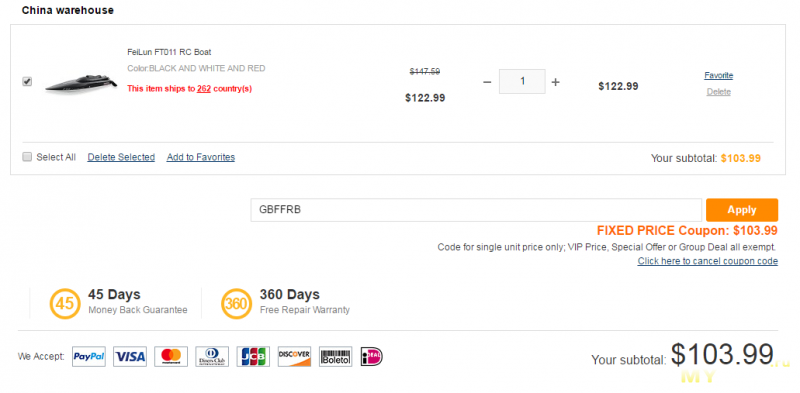This screenshot has height=393, width=800.
Task: Tick the Select All checkbox
Action: pos(28,157)
